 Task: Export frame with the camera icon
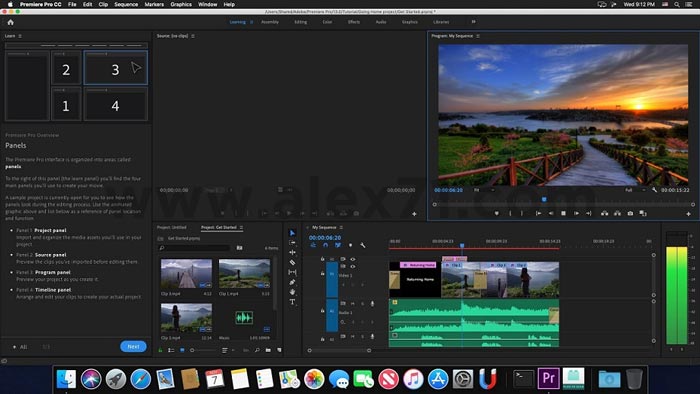click(x=630, y=213)
